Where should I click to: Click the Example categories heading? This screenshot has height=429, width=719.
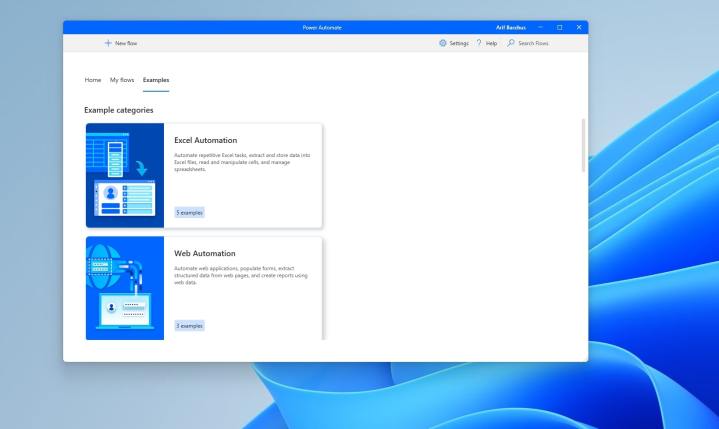(119, 110)
